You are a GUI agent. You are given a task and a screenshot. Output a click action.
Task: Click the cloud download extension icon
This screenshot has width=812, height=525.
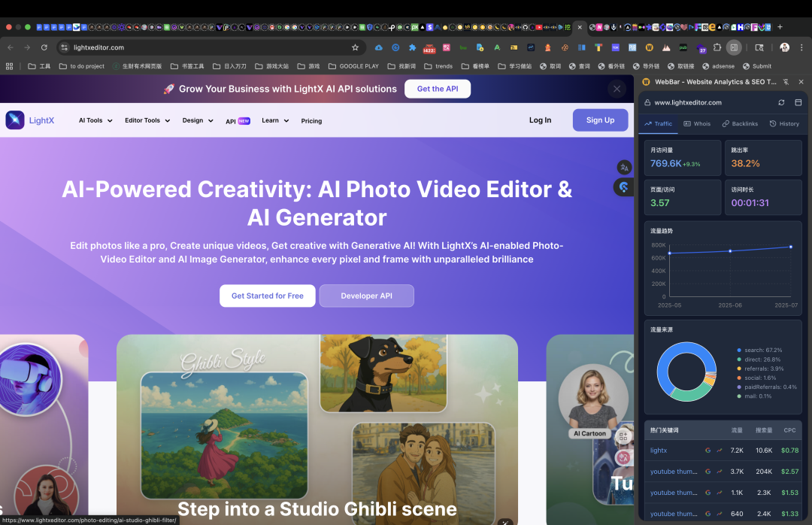click(x=378, y=47)
